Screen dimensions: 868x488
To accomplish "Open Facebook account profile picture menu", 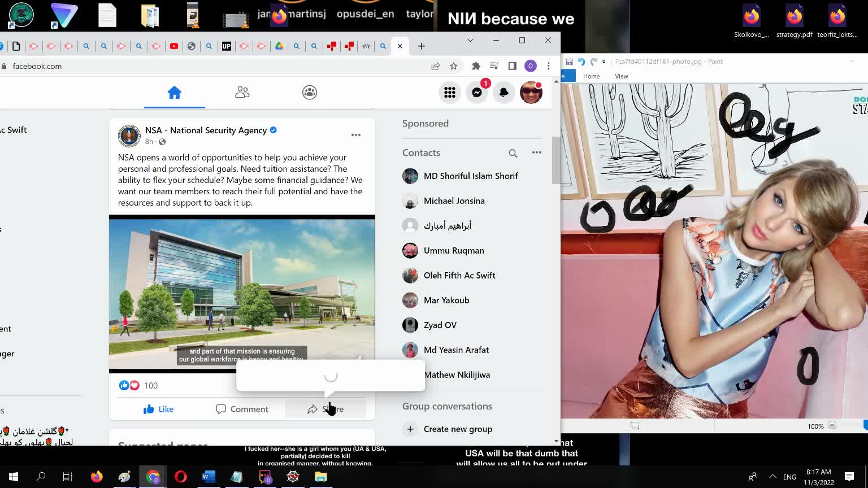I will point(531,92).
